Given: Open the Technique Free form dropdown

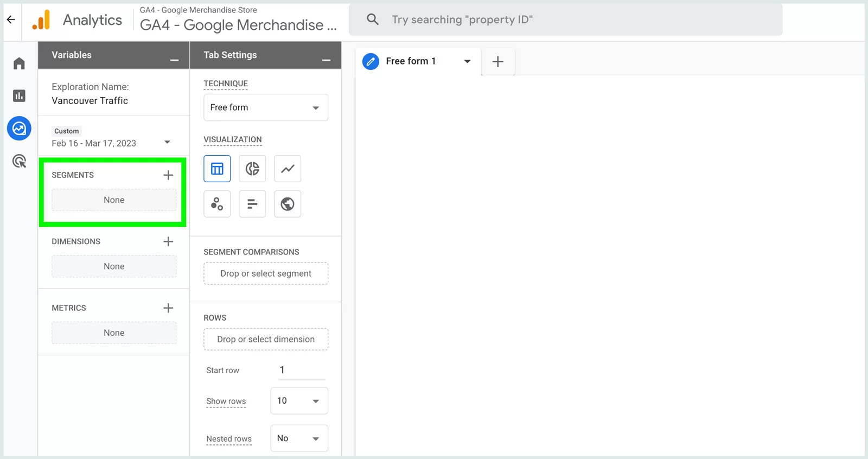Looking at the screenshot, I should click(x=266, y=107).
